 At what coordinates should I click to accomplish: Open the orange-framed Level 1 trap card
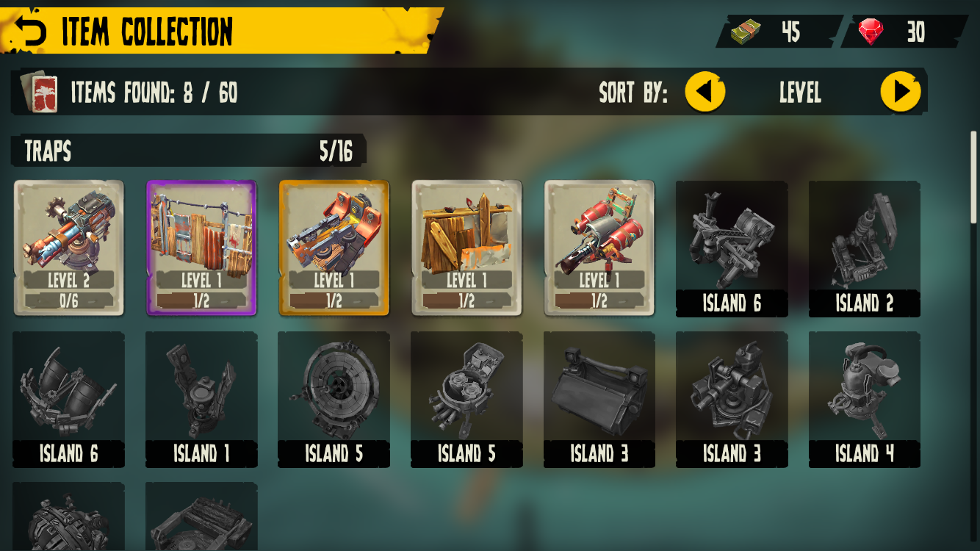tap(334, 248)
